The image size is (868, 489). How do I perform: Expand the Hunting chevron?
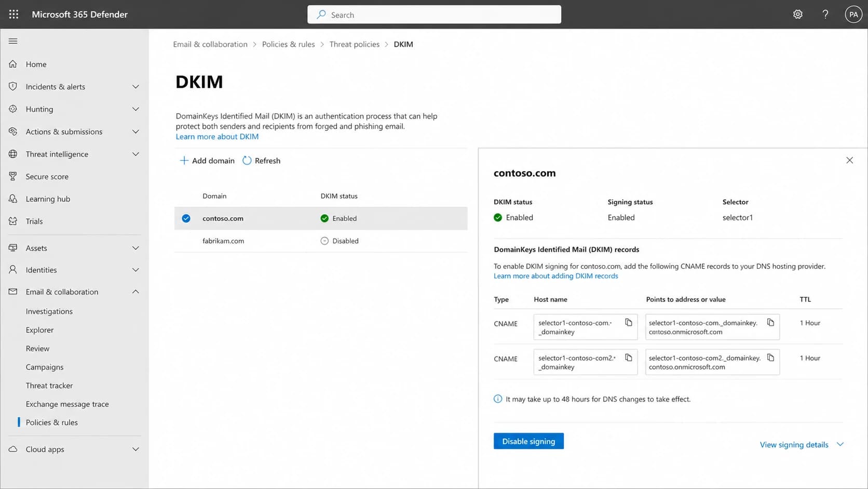click(x=135, y=109)
